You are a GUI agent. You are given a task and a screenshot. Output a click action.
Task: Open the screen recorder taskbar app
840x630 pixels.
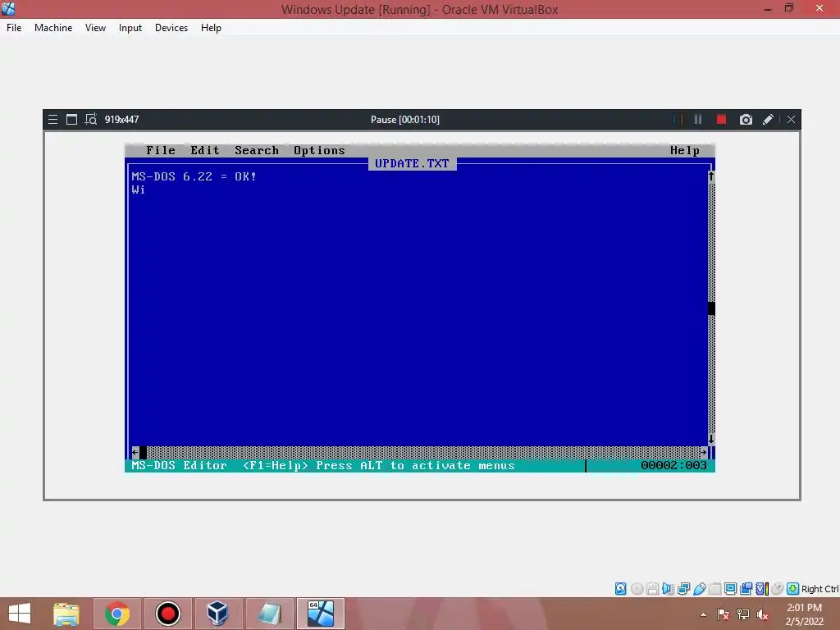[167, 614]
